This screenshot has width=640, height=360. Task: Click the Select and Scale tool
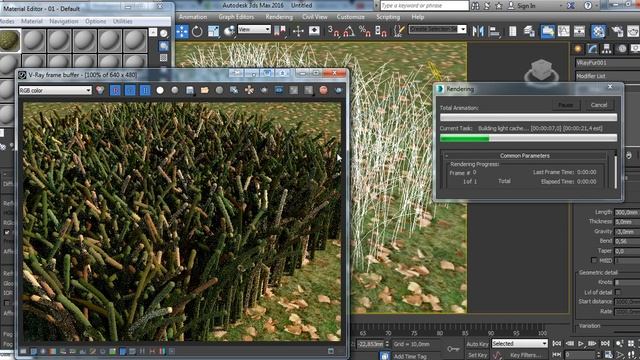point(213,31)
